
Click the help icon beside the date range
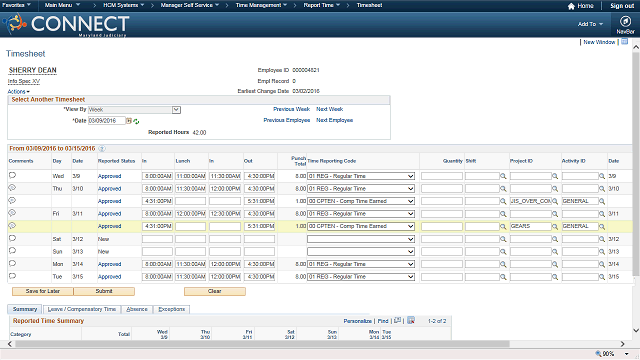102,149
